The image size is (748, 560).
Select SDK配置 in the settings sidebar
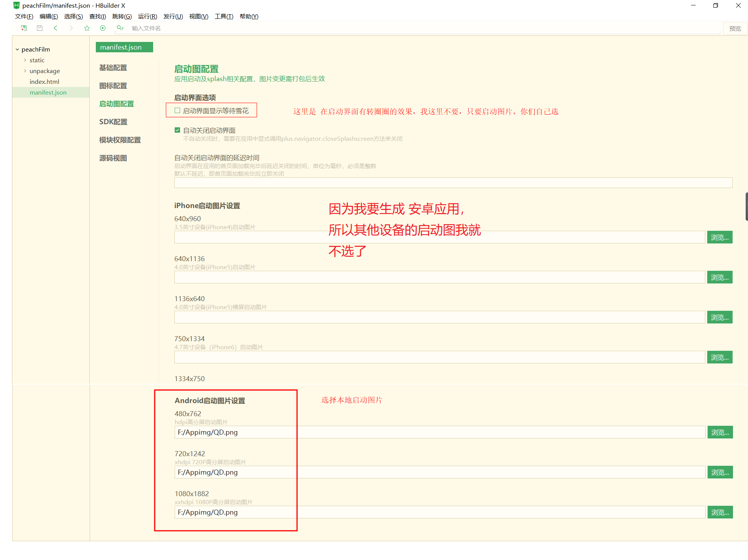coord(113,122)
